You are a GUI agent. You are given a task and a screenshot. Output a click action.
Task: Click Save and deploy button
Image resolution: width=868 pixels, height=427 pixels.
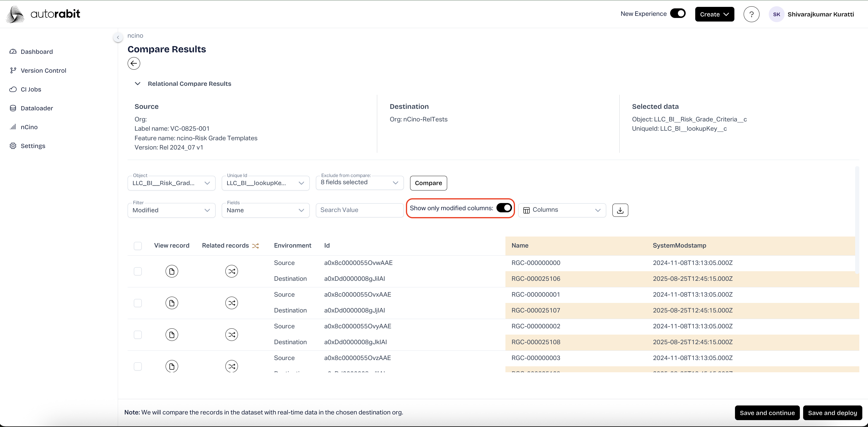tap(832, 413)
